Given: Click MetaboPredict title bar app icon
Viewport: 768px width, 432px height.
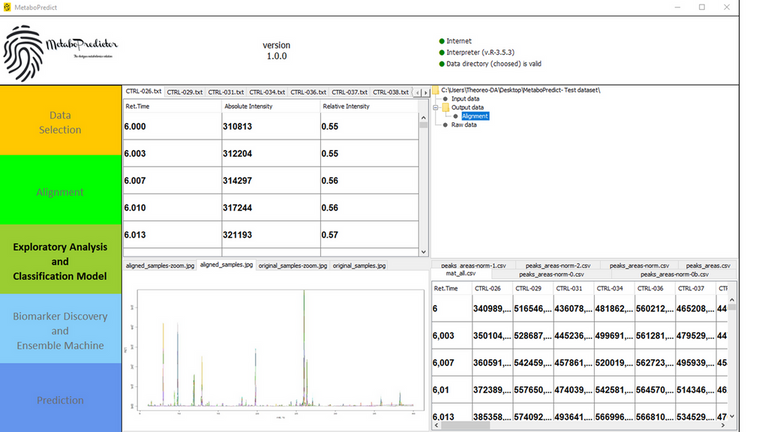Looking at the screenshot, I should coord(7,7).
